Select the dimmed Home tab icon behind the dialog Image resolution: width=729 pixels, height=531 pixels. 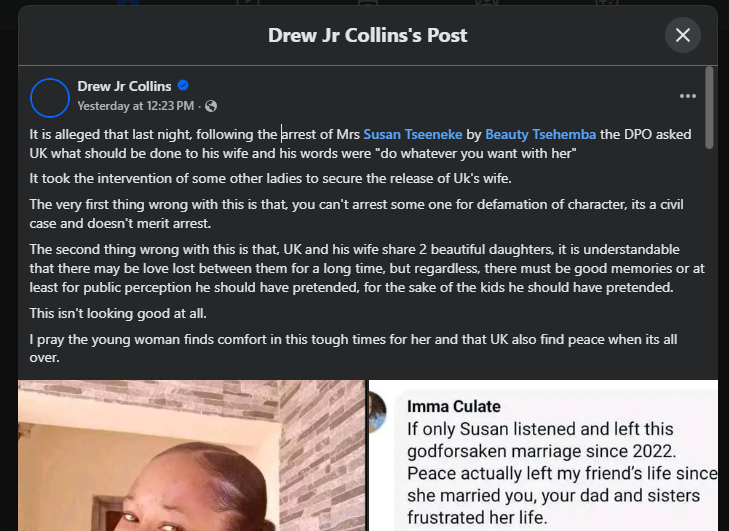128,3
